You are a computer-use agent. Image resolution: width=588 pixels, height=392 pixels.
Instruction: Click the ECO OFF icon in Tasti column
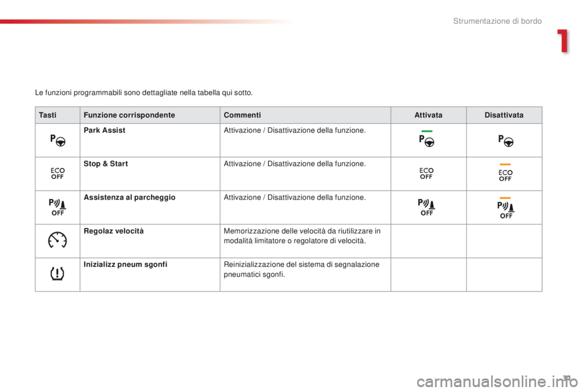click(x=58, y=174)
